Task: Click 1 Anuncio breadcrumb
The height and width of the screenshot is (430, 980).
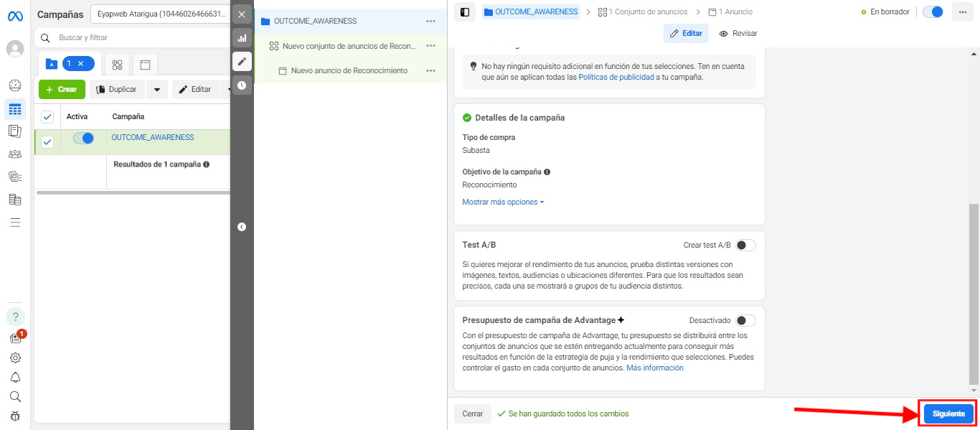Action: (x=730, y=12)
